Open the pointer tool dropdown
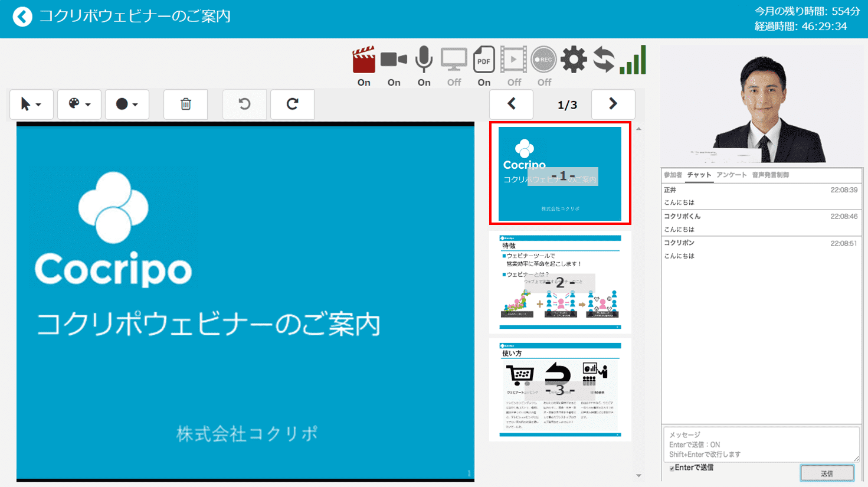Image resolution: width=868 pixels, height=487 pixels. pyautogui.click(x=31, y=104)
